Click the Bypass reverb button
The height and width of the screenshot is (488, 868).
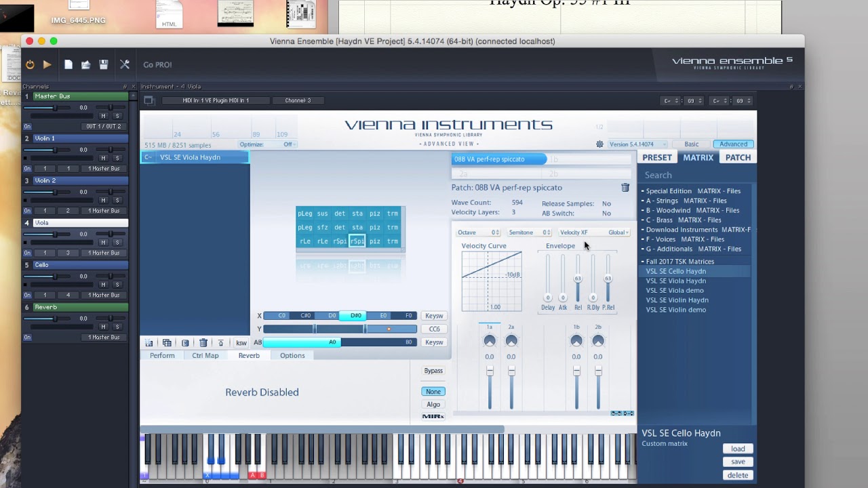[433, 371]
